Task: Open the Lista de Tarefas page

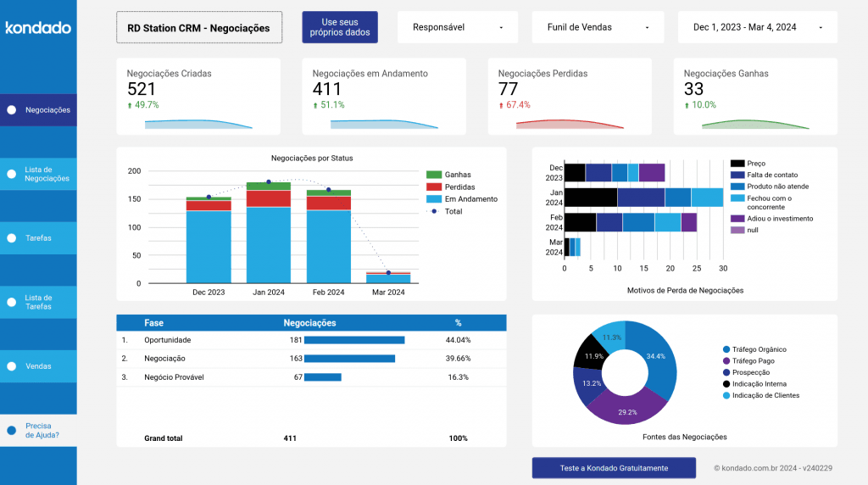Action: click(x=39, y=302)
